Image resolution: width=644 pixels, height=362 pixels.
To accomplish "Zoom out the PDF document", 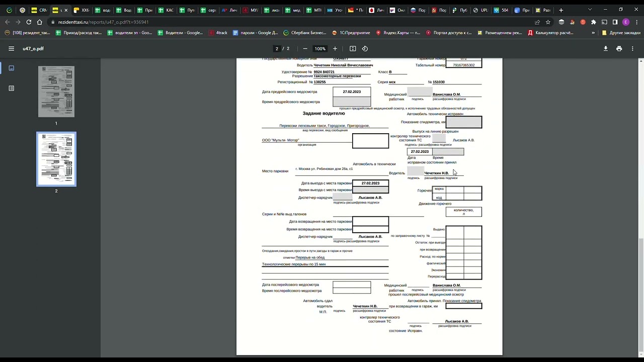I will point(305,49).
